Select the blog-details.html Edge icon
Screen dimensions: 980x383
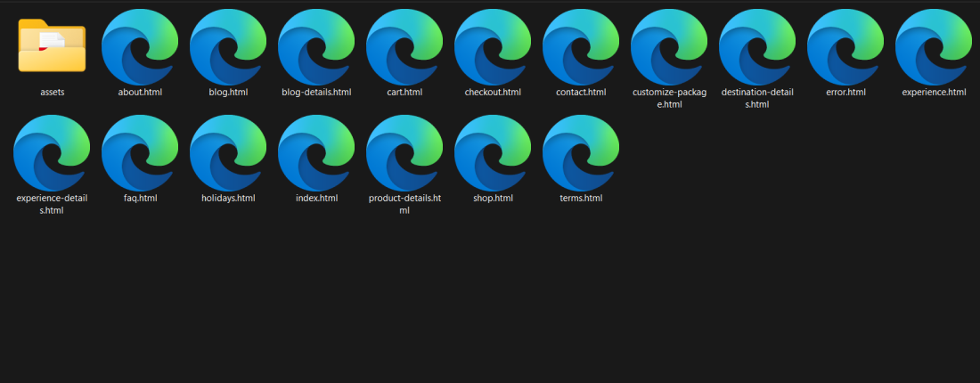pyautogui.click(x=316, y=47)
